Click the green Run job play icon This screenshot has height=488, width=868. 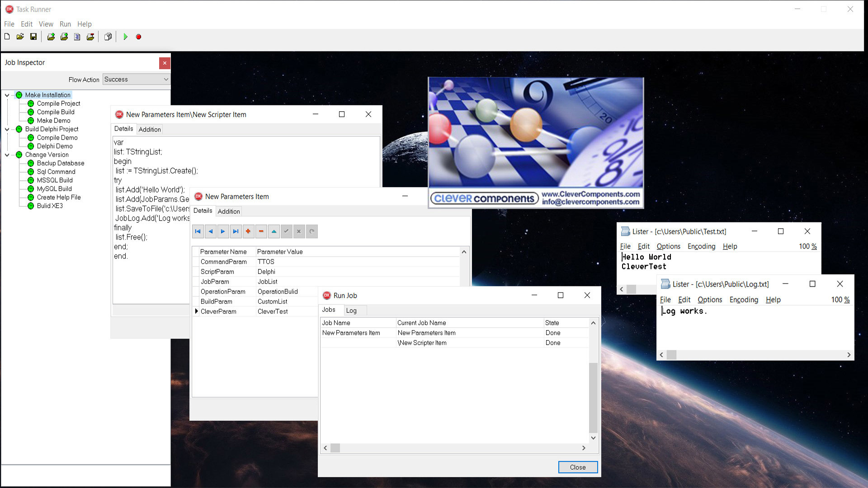pos(126,37)
